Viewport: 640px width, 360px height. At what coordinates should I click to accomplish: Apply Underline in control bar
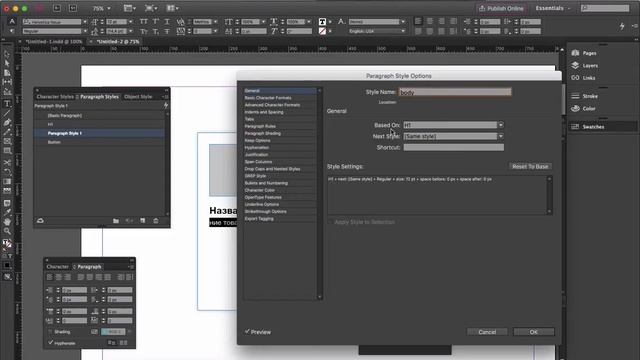[167, 22]
